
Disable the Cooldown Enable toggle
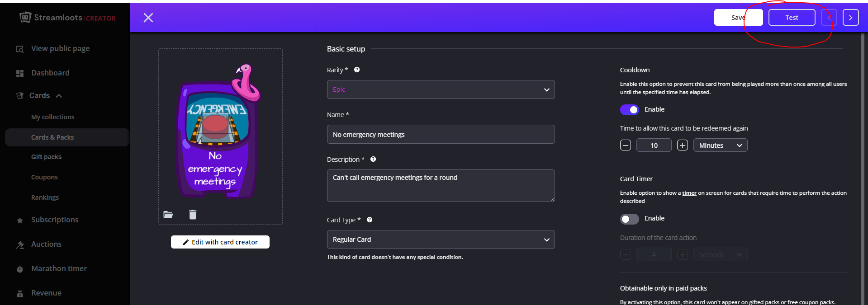click(x=630, y=110)
